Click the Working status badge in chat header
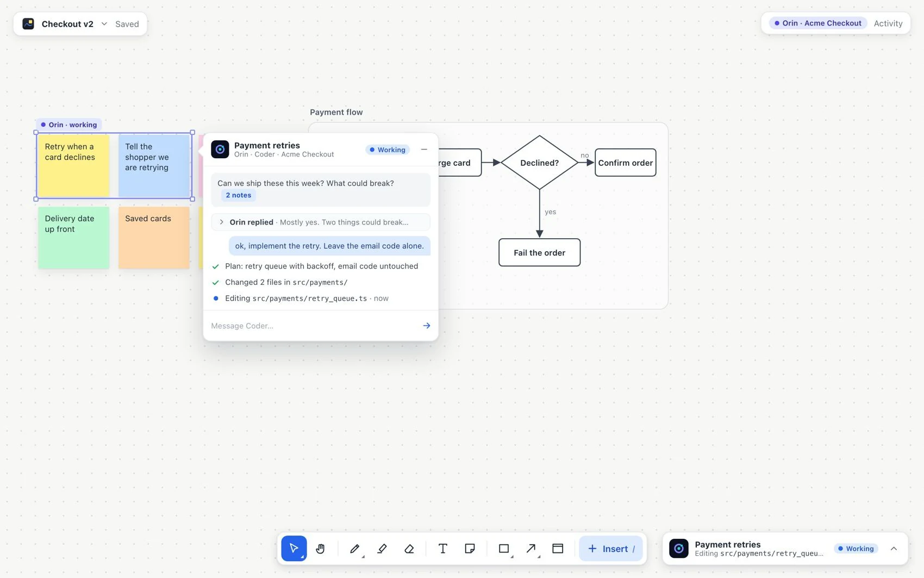Viewport: 924px width, 578px height. click(x=388, y=150)
